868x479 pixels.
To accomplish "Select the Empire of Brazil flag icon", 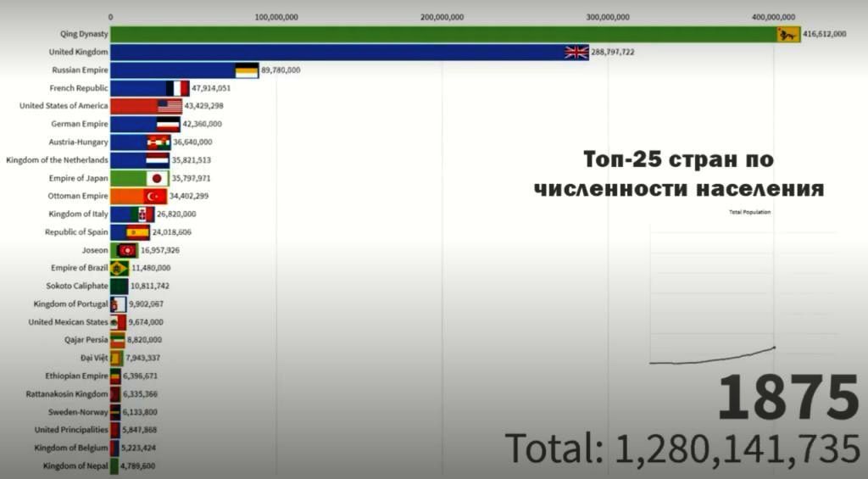I will pyautogui.click(x=120, y=268).
